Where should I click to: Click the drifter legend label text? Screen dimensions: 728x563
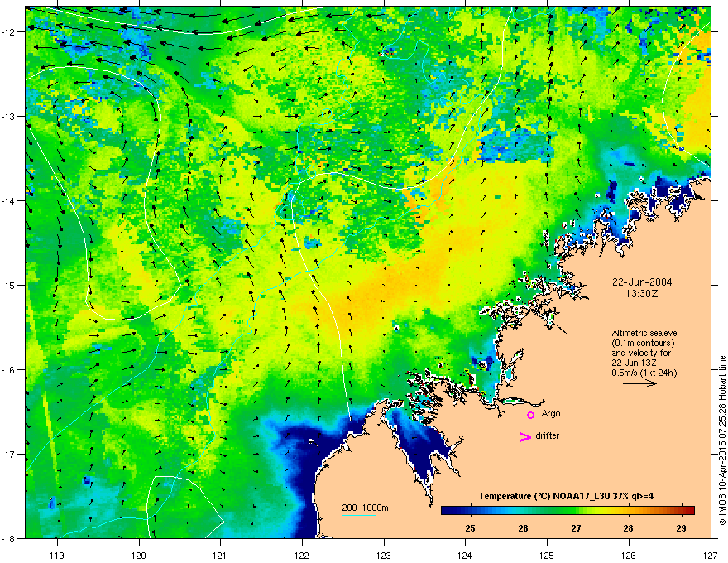[548, 435]
